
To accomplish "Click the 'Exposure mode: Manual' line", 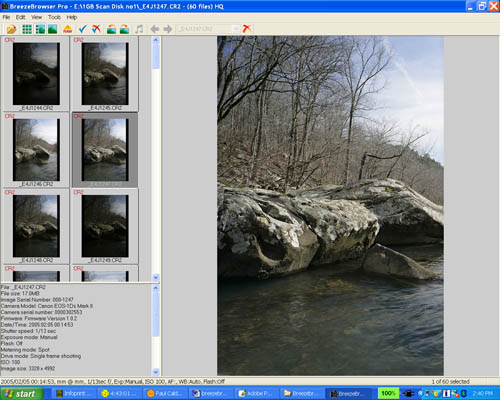I will [x=29, y=337].
